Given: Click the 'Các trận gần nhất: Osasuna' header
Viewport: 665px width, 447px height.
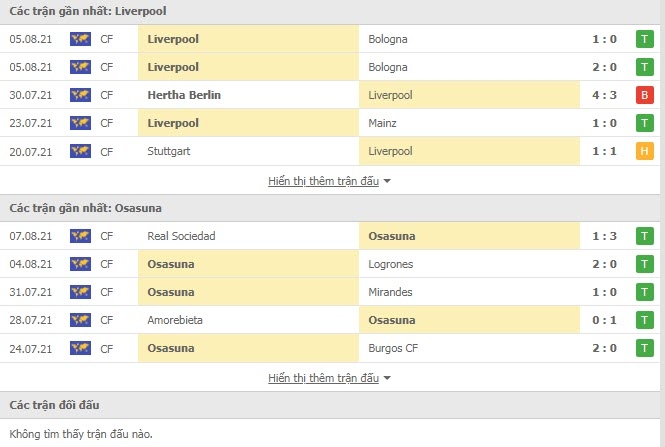Looking at the screenshot, I should coord(85,208).
